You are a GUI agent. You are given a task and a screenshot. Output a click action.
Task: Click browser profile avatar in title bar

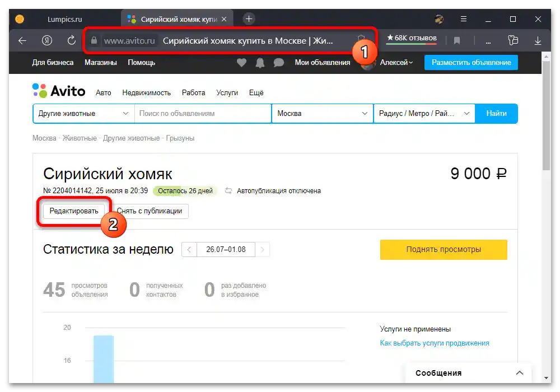(x=439, y=19)
